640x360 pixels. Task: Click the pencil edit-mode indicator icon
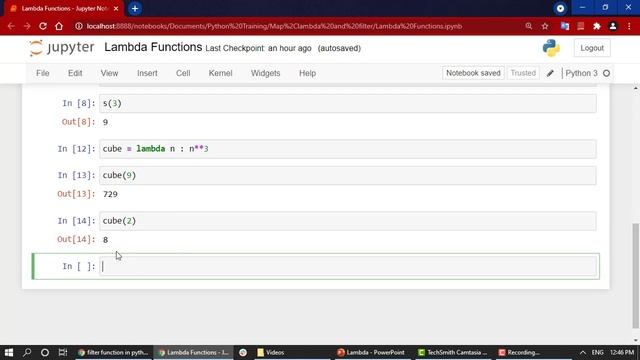coord(550,73)
